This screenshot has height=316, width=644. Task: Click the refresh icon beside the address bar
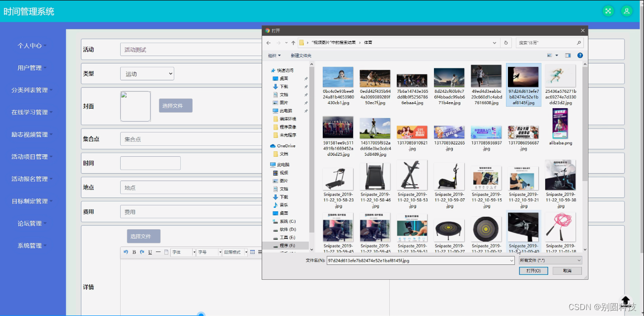505,43
